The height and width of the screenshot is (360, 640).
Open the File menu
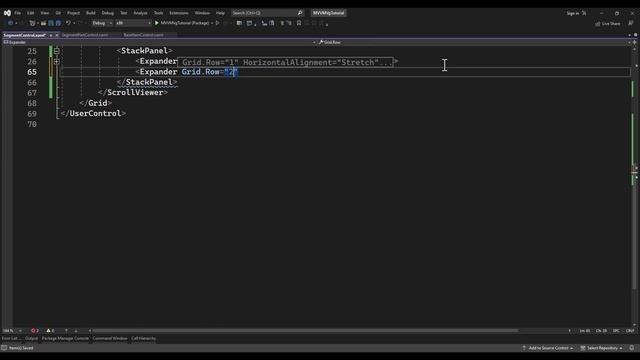click(x=18, y=13)
